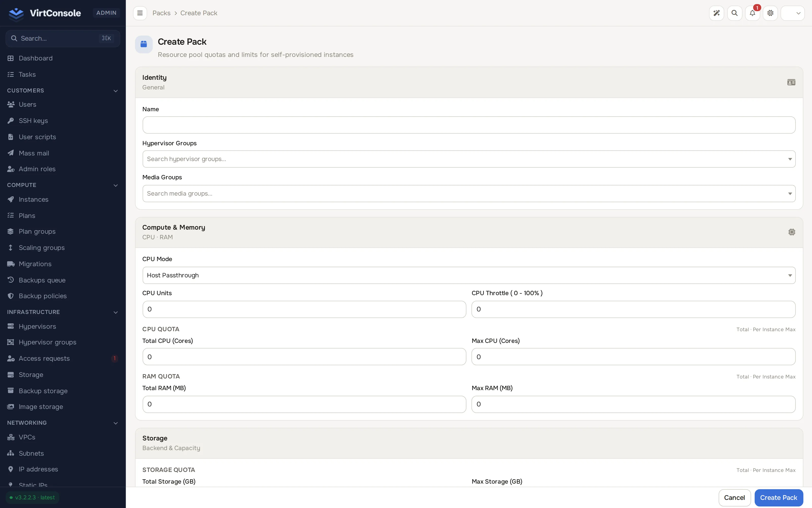The image size is (812, 508).
Task: Click the Plan groups layers icon
Action: (11, 231)
